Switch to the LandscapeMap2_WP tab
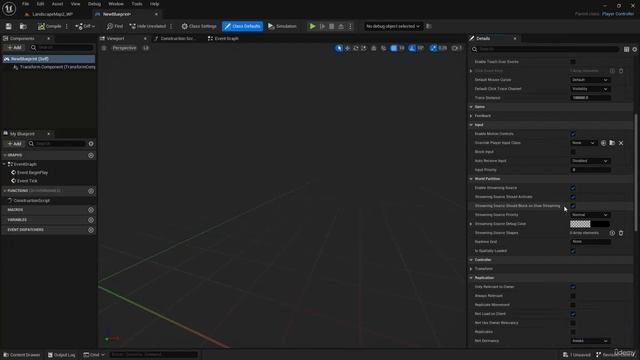The height and width of the screenshot is (360, 640). coord(52,14)
